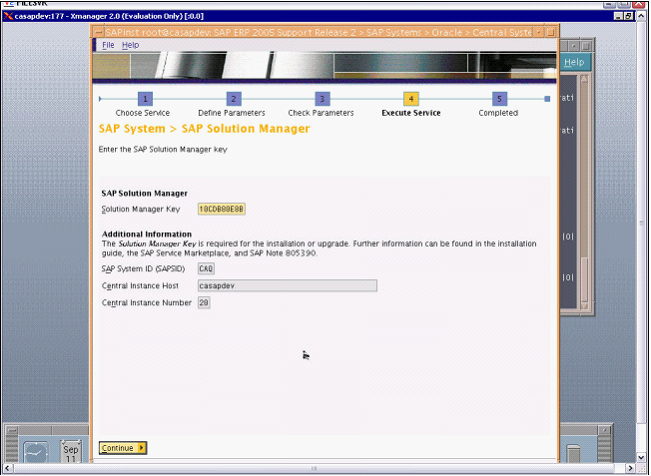Image resolution: width=651 pixels, height=476 pixels.
Task: Click the Central Instance Number field
Action: pos(204,303)
